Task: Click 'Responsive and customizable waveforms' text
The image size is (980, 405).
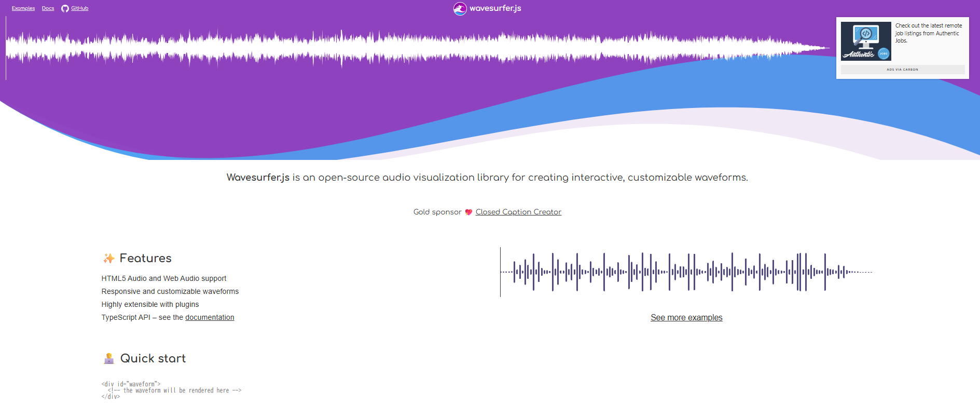Action: [170, 291]
